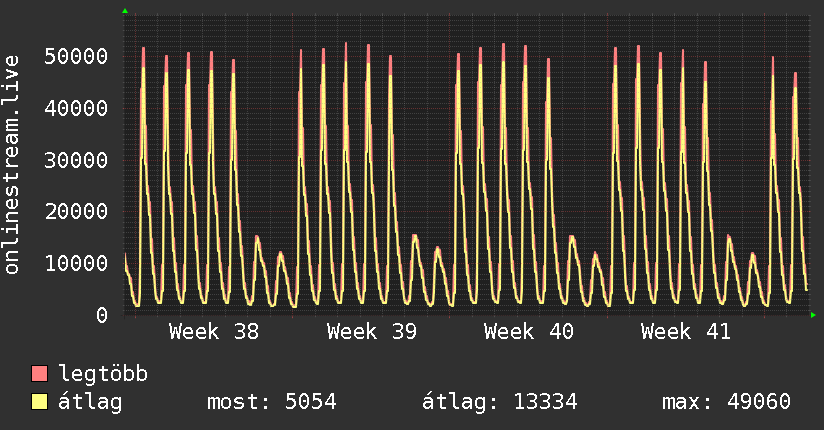Screen dimensions: 824x430
Task: Click the átlag legend label text
Action: (x=90, y=402)
